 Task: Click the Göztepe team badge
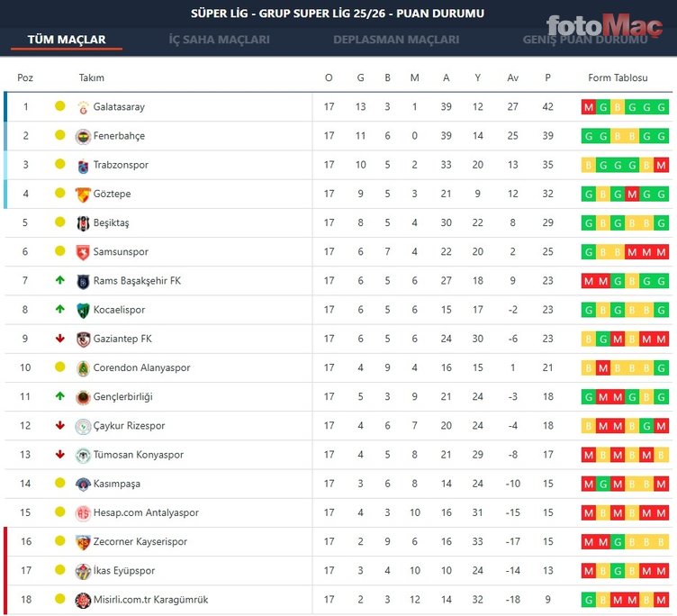coord(84,194)
